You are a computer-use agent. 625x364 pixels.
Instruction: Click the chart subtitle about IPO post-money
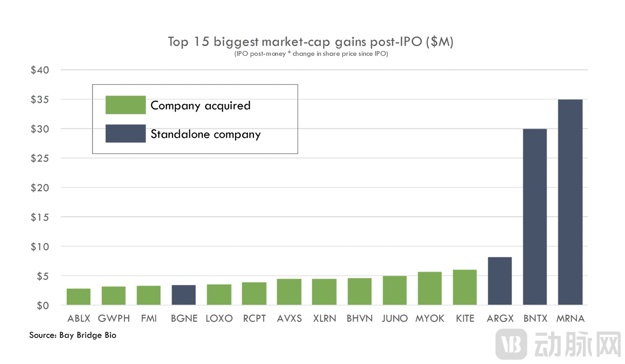311,54
